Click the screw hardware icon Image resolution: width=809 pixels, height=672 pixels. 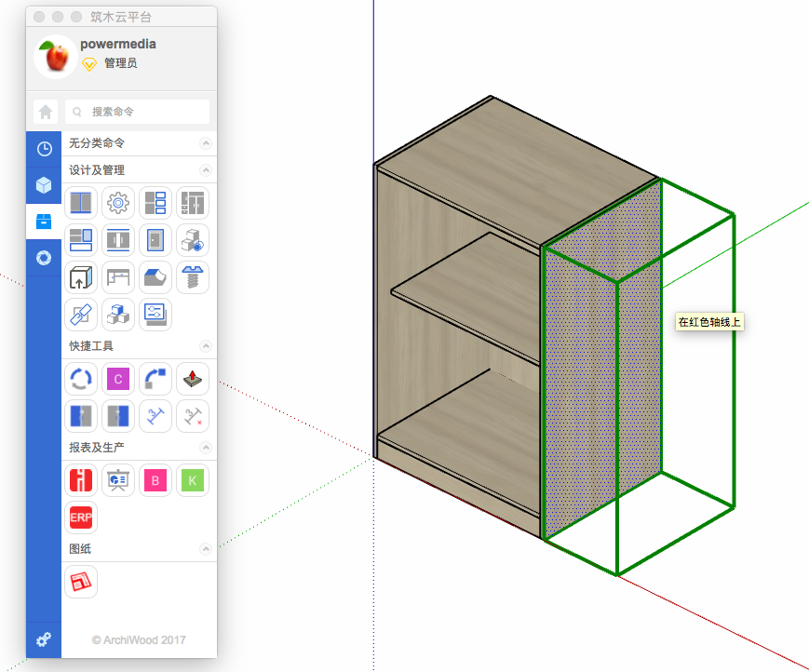click(x=193, y=276)
